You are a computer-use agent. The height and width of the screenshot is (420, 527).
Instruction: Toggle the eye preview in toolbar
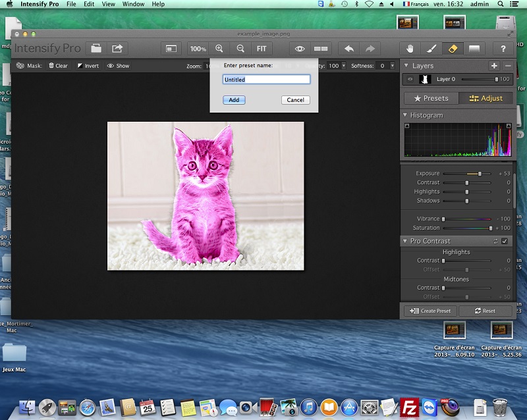pos(300,48)
